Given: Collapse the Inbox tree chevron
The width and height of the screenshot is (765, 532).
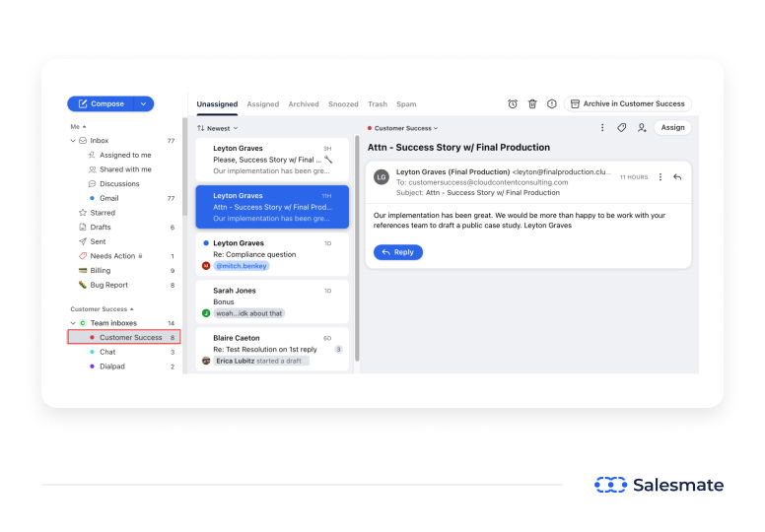Looking at the screenshot, I should pos(73,141).
